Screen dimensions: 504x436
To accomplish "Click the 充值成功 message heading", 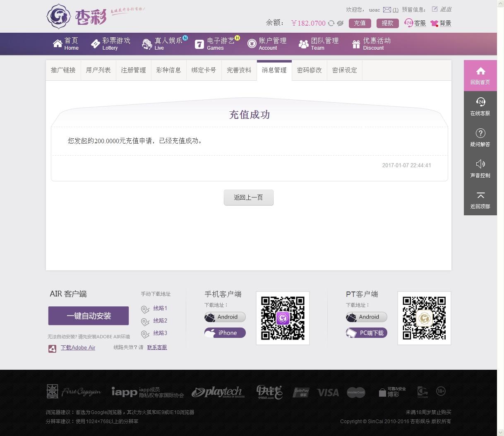I will [x=250, y=115].
